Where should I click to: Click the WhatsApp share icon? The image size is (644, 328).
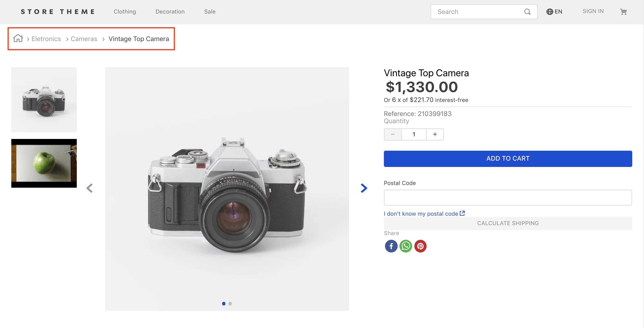[x=405, y=246]
